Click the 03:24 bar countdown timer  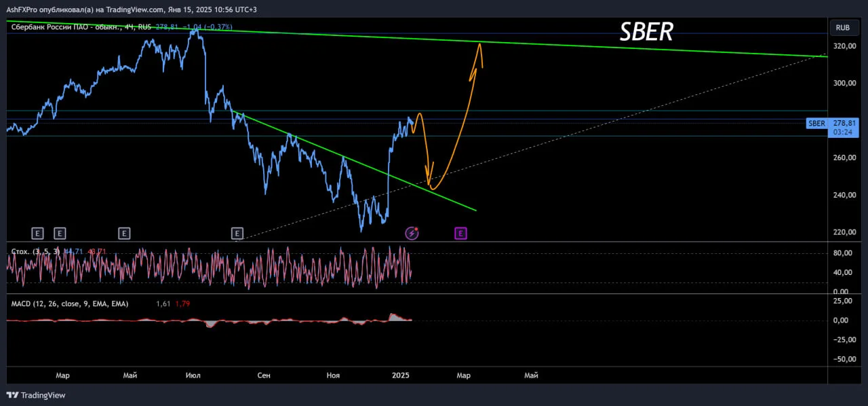[x=844, y=132]
